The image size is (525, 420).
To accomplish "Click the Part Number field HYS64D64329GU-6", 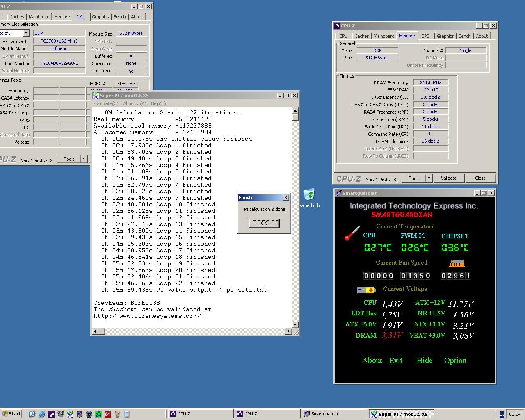I will click(x=59, y=63).
